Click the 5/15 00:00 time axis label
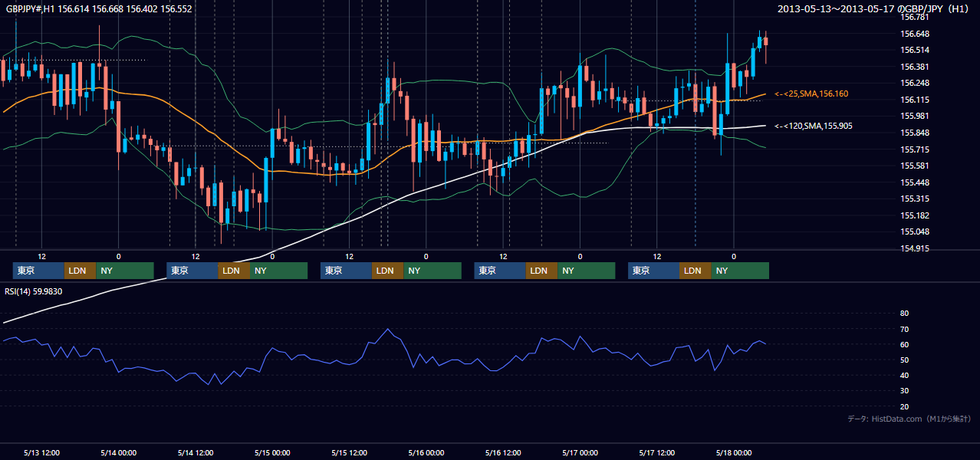Viewport: 980px width, 460px height. point(272,452)
